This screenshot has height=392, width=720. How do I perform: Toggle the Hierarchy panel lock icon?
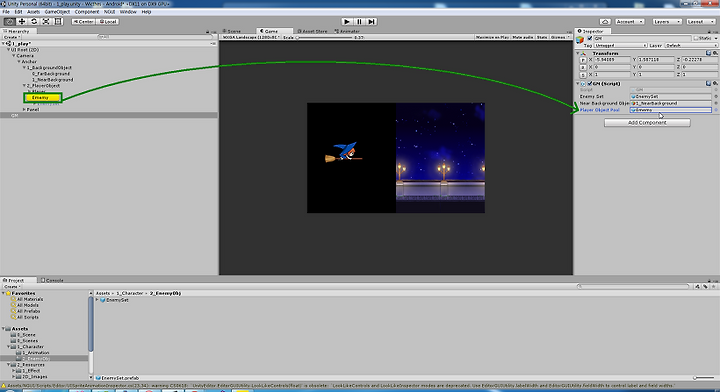click(x=208, y=32)
